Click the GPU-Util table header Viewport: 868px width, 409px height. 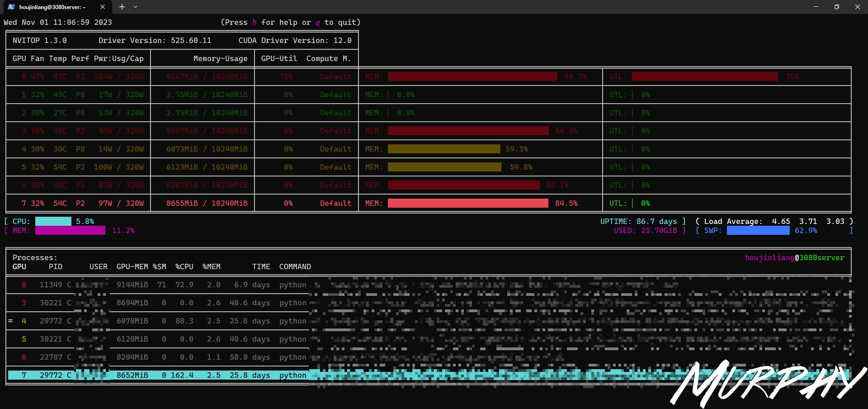point(279,58)
